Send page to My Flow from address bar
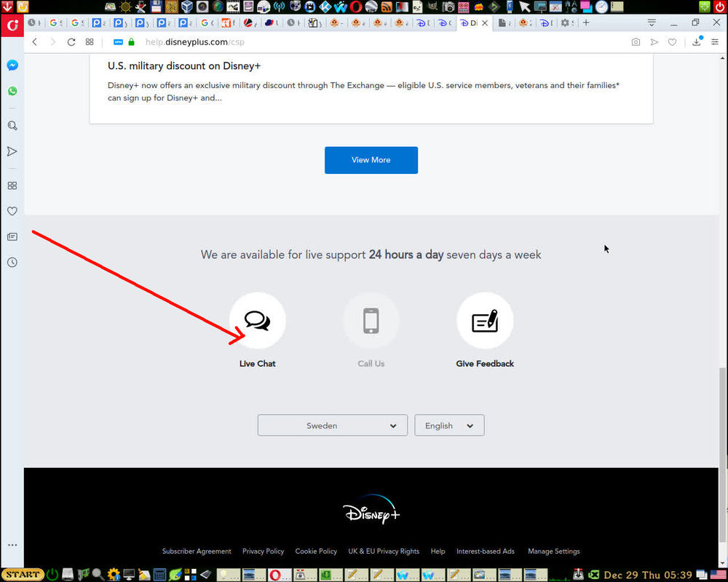 [x=654, y=41]
